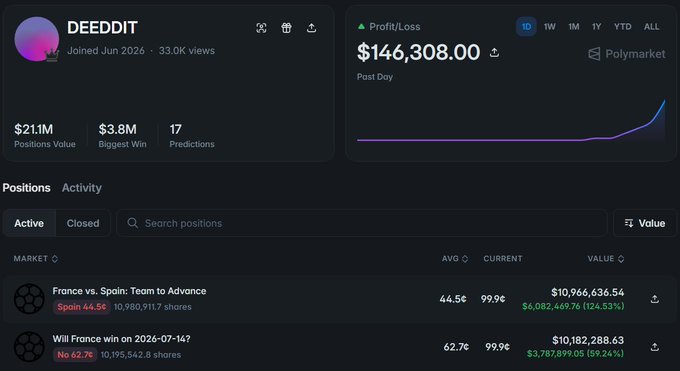The image size is (680, 371).
Task: Click the 17 Predictions stat
Action: pos(192,136)
